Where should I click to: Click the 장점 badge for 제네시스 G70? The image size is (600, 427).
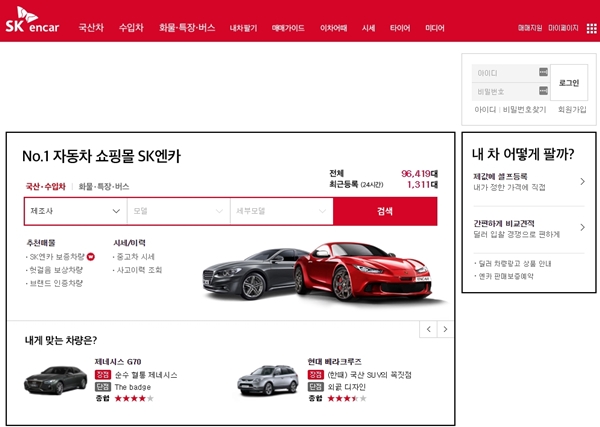click(x=103, y=375)
